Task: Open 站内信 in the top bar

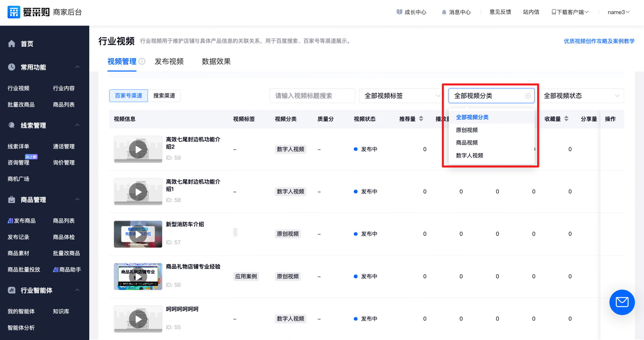Action: click(x=531, y=12)
